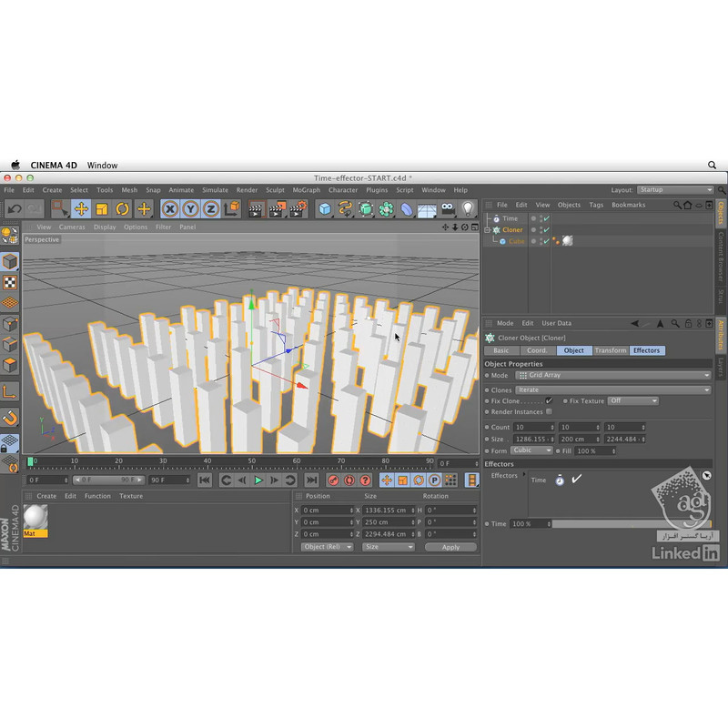This screenshot has height=728, width=728.
Task: Open the Mode Grid Array dropdown
Action: (613, 375)
